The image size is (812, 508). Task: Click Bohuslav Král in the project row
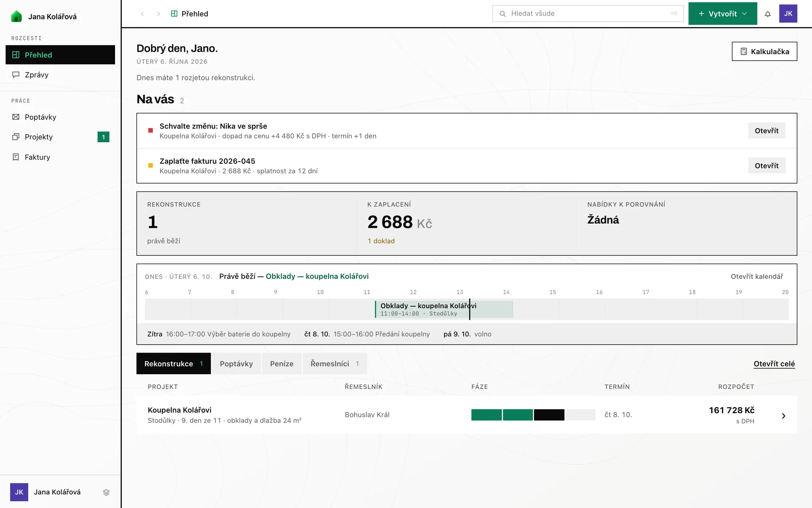point(367,415)
